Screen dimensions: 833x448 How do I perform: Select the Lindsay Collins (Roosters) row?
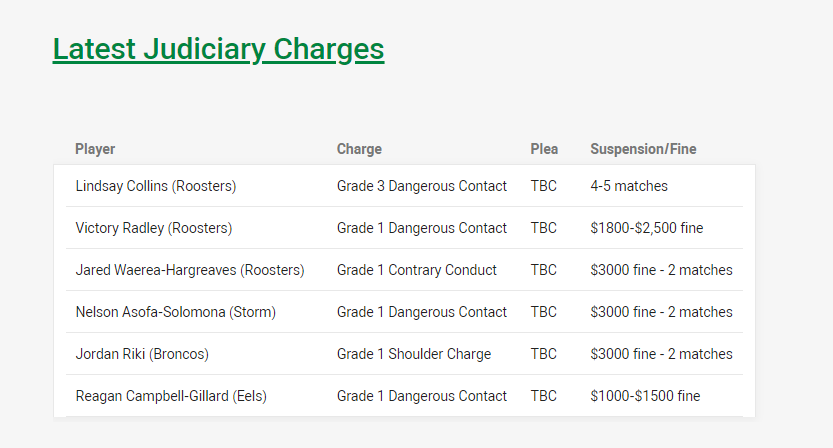404,186
